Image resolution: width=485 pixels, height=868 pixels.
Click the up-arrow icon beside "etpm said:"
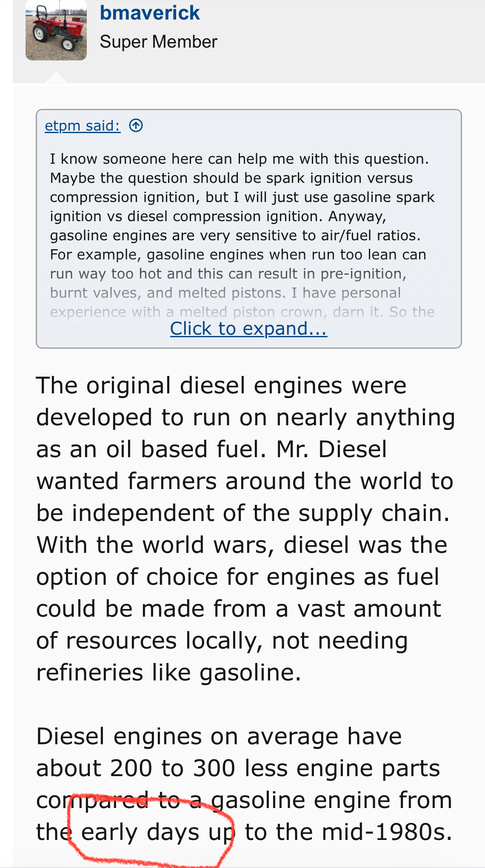coord(136,125)
